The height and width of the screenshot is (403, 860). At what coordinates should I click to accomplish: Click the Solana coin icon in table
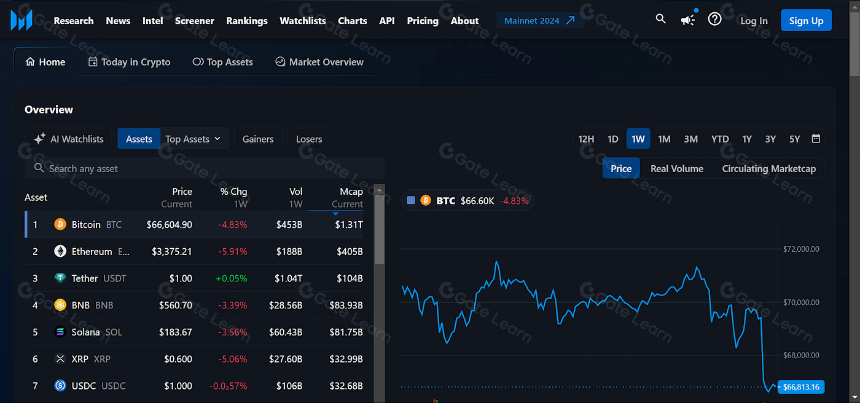[60, 332]
